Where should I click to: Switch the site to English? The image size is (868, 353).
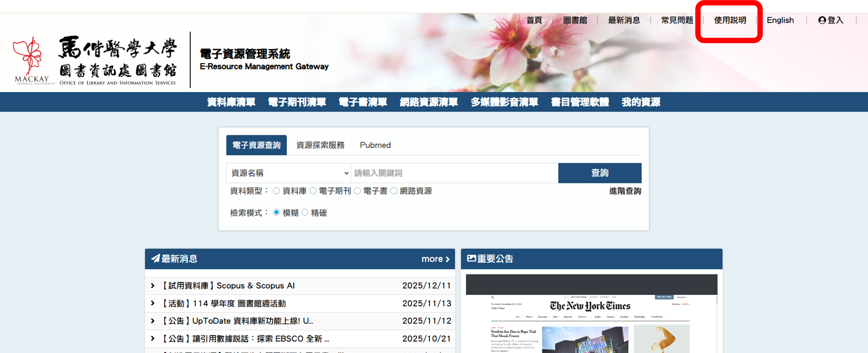point(780,20)
